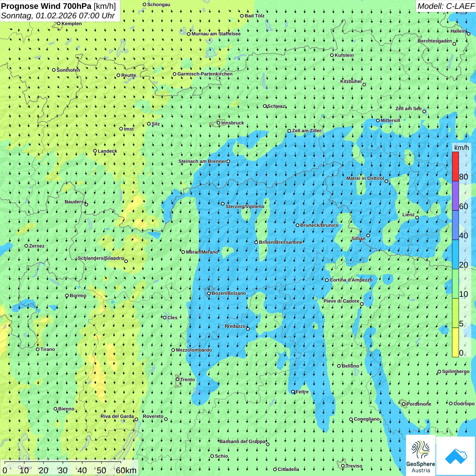Viewport: 476px width, 476px height.
Task: Click the 'Tirano' label
Action: point(48,349)
